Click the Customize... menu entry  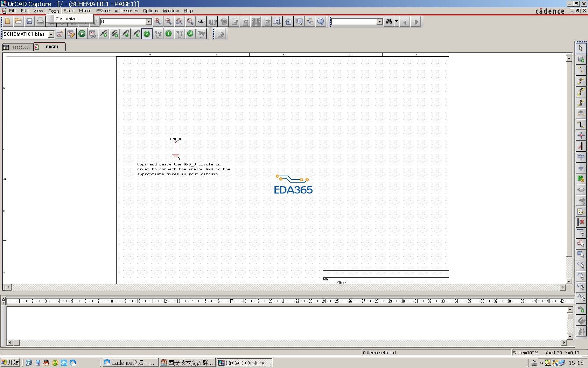coord(68,19)
